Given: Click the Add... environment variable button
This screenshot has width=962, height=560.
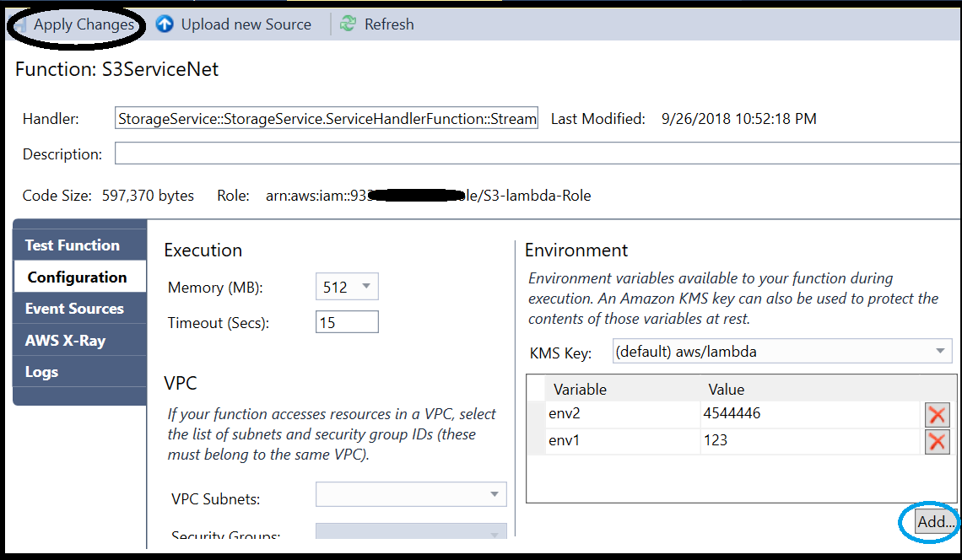Looking at the screenshot, I should [936, 522].
